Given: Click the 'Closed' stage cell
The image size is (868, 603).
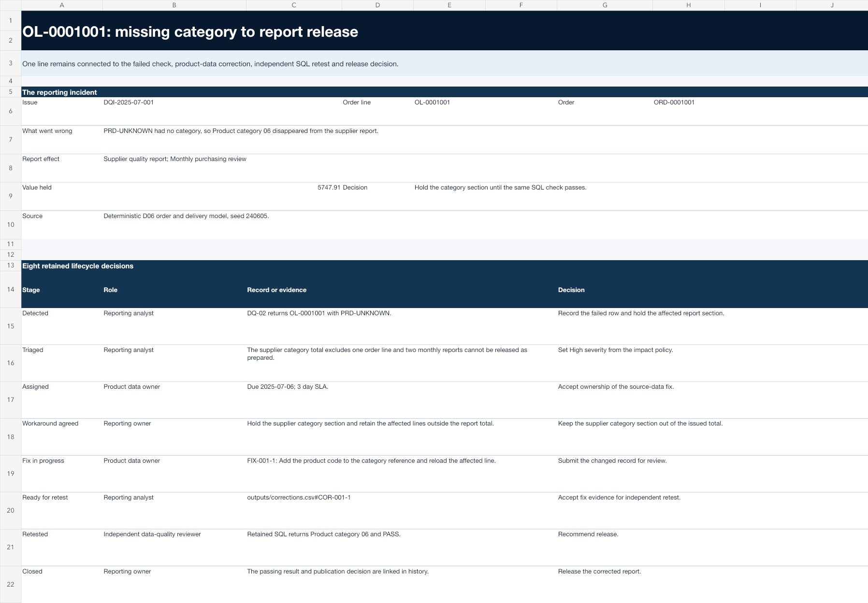Looking at the screenshot, I should [32, 572].
